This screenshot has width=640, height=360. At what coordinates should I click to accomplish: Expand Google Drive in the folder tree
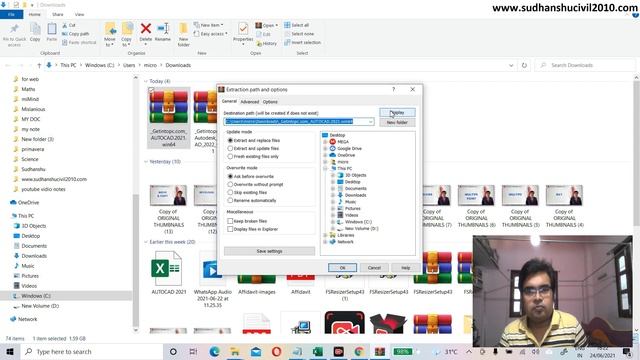(325, 149)
